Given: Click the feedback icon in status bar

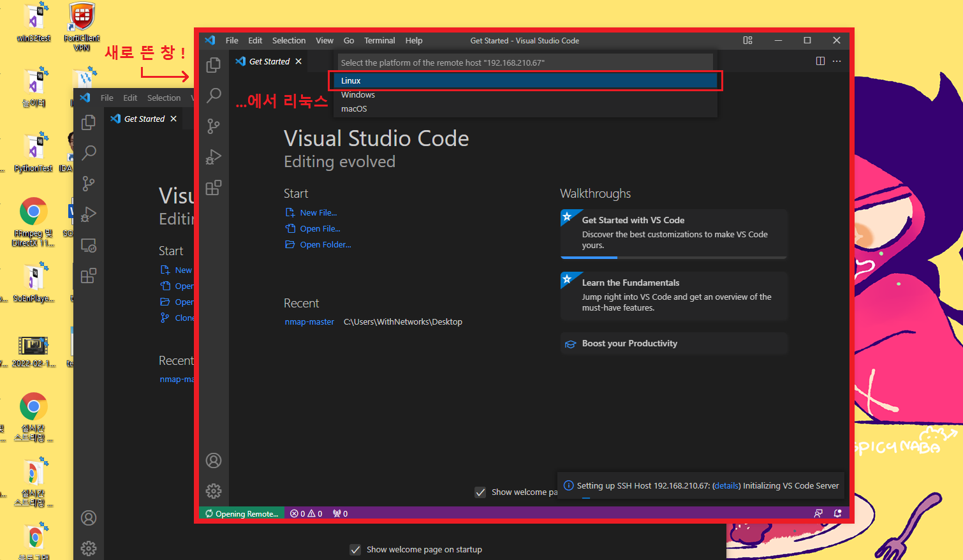Looking at the screenshot, I should [818, 513].
